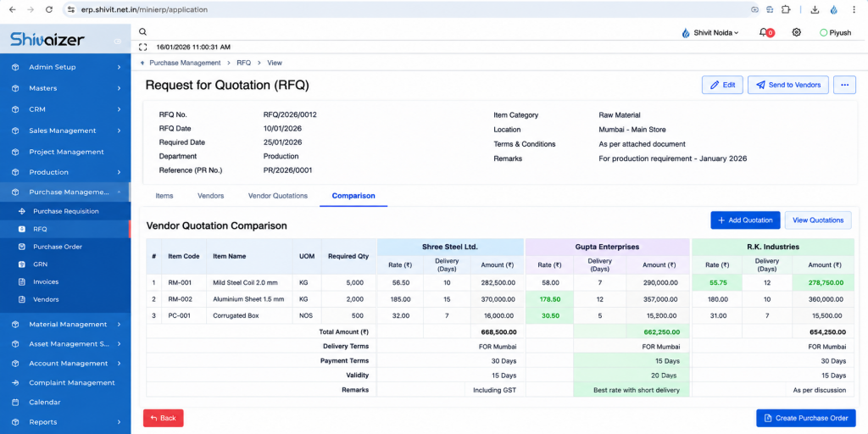Click the green 55.75 rate cell
The width and height of the screenshot is (868, 434).
717,283
